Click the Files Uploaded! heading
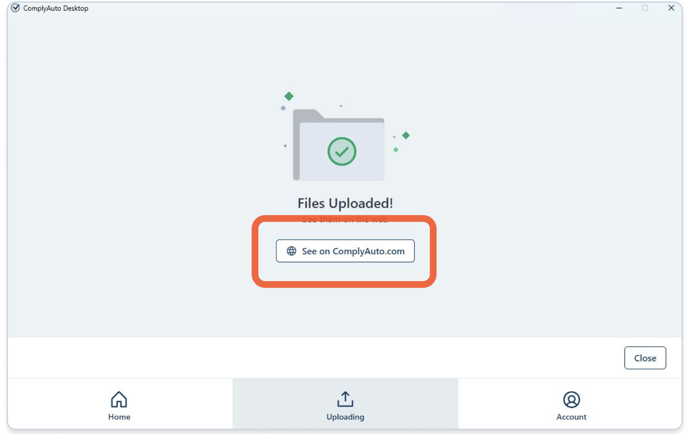The image size is (688, 434). pos(345,203)
